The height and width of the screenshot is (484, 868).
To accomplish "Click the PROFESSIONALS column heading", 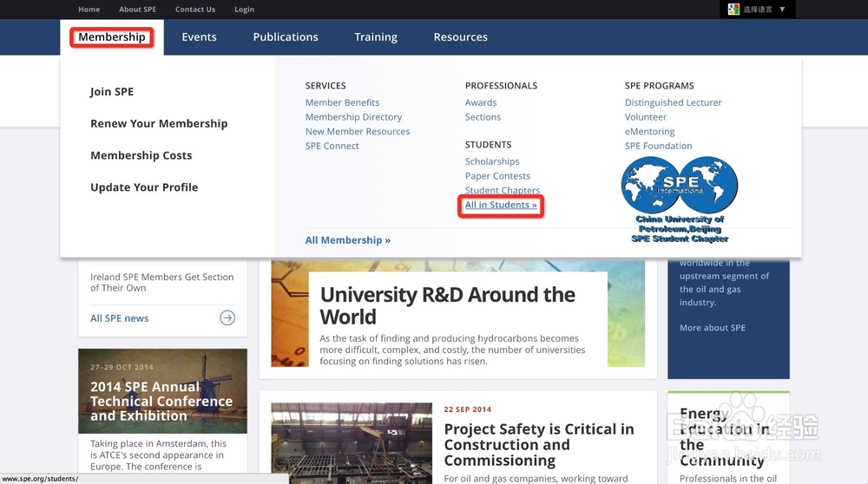I will tap(501, 86).
